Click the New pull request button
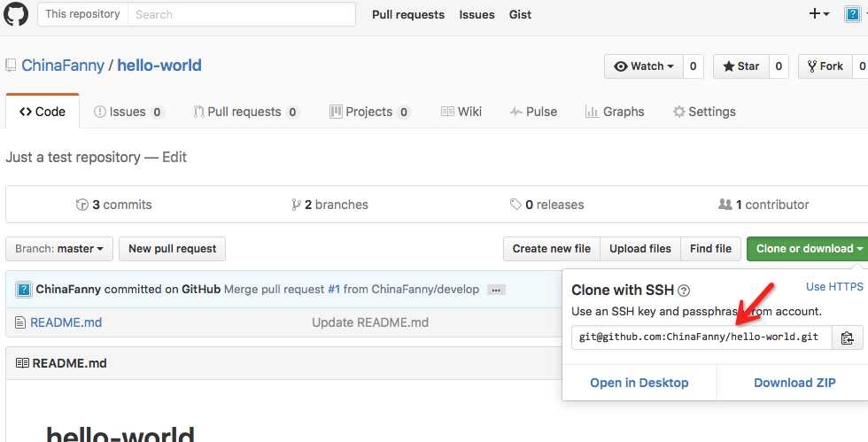Screen dimensions: 868x442 click(172, 249)
